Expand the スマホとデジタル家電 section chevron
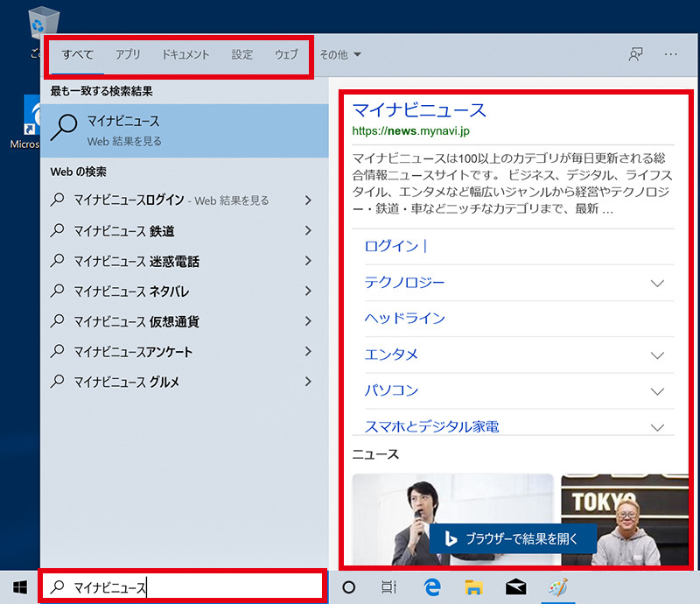 657,427
